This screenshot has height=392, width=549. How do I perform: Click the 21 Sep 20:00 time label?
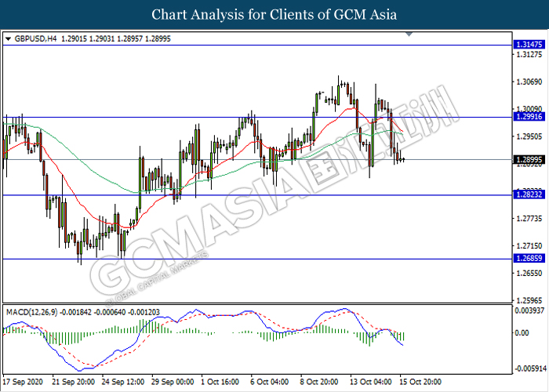pyautogui.click(x=73, y=382)
